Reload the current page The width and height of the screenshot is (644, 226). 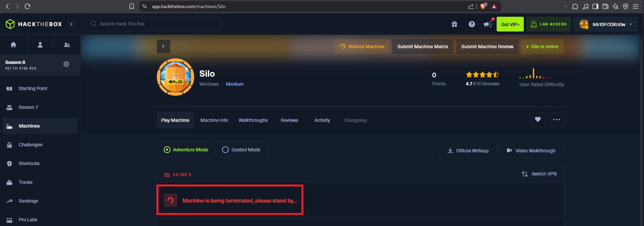coord(27,6)
